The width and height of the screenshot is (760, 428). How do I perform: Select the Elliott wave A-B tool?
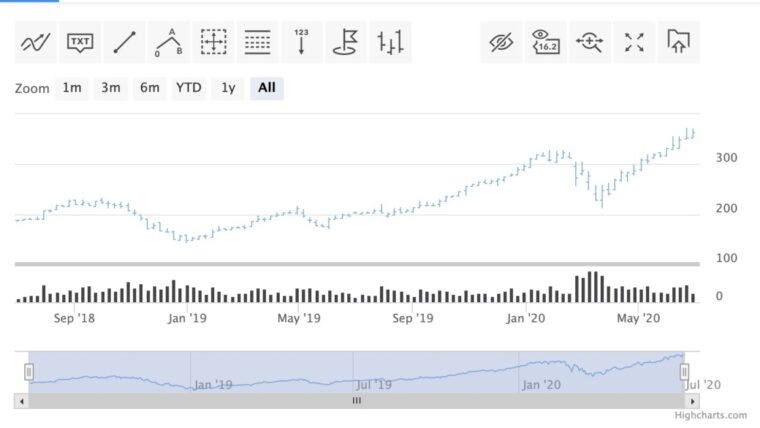click(x=169, y=42)
